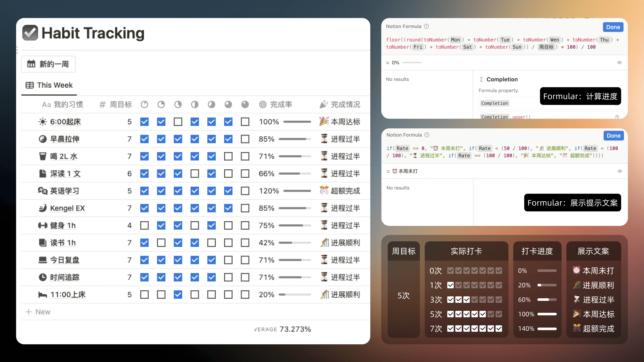
Task: Click the hourglass icon in 早晨拉伸 status
Action: [x=324, y=139]
